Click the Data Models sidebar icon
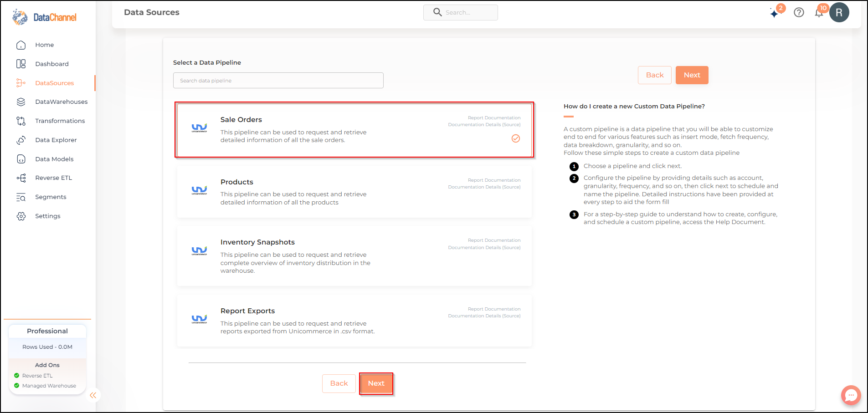This screenshot has width=868, height=413. (21, 159)
